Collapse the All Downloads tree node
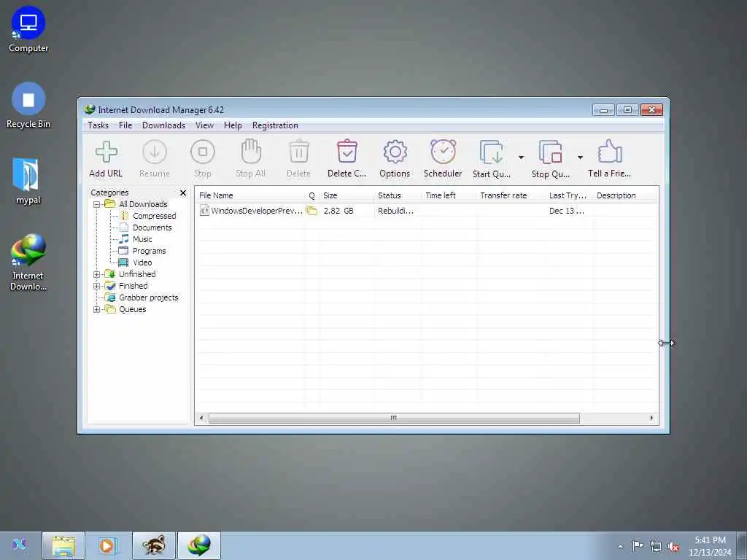 click(x=97, y=204)
